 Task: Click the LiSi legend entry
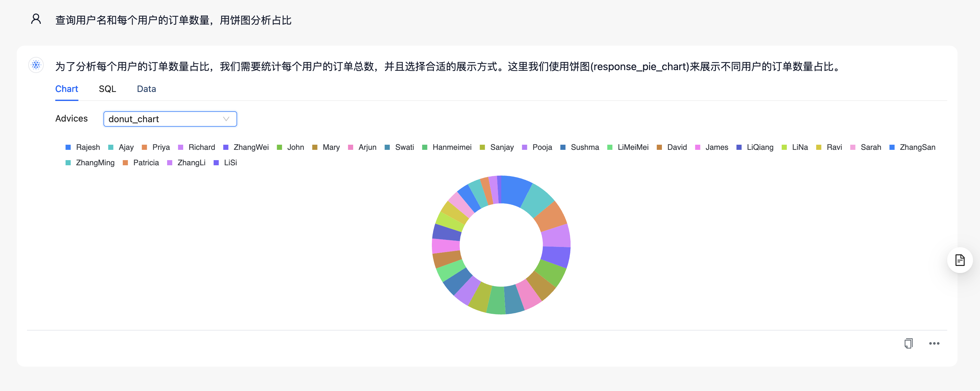pyautogui.click(x=230, y=163)
